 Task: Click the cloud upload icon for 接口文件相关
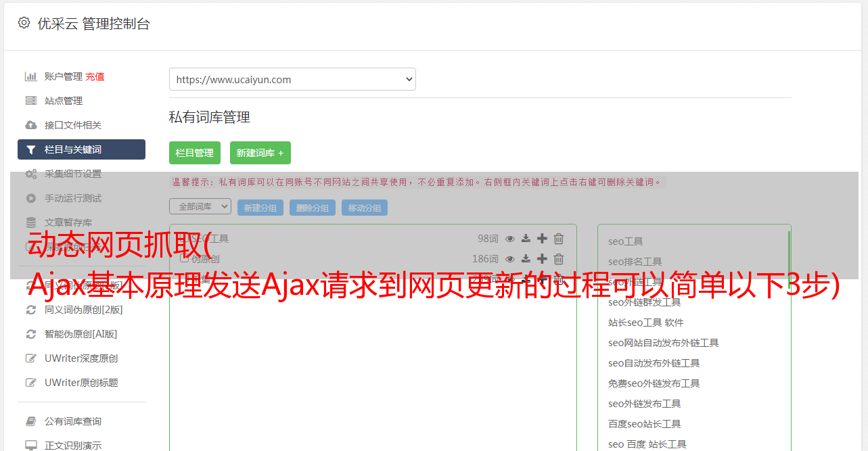[30, 125]
